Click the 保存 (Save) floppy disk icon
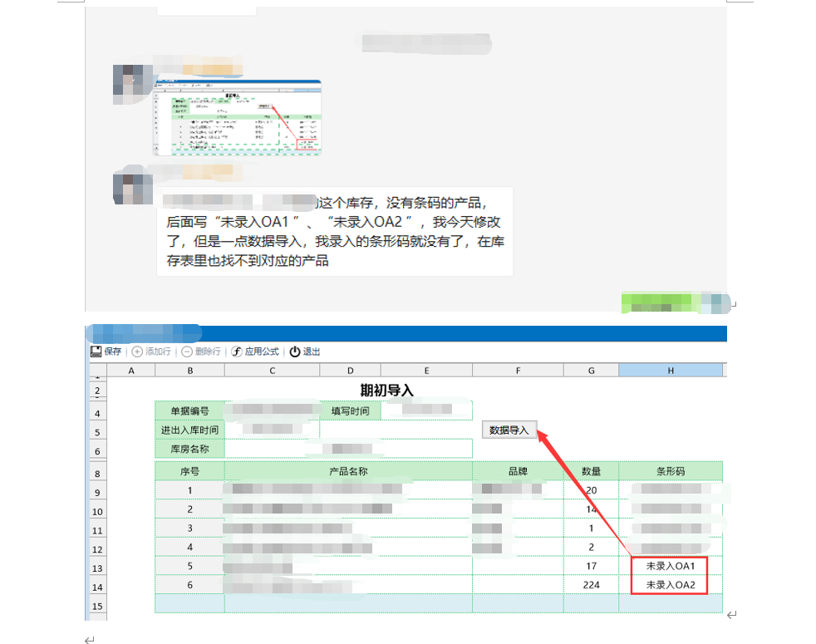The width and height of the screenshot is (816, 644). coord(96,351)
